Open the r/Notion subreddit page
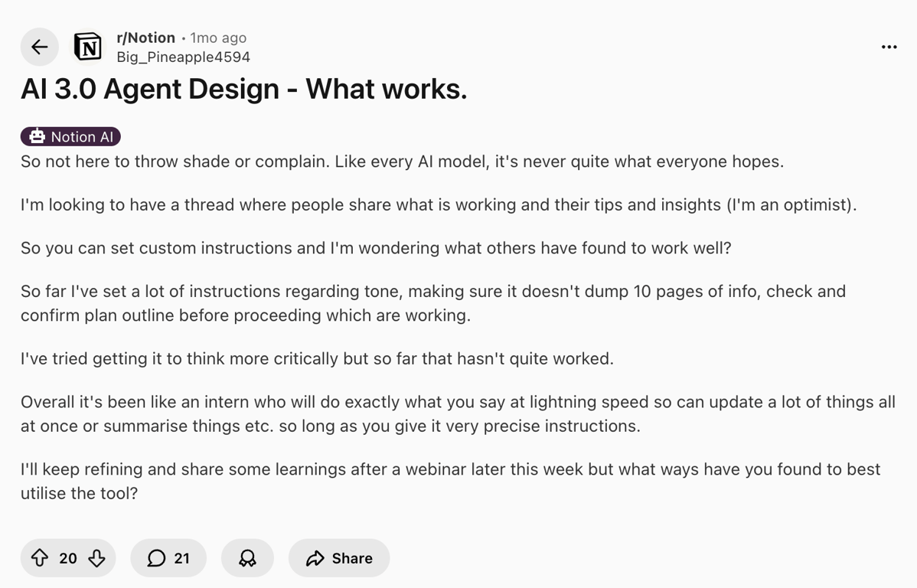This screenshot has width=917, height=588. coord(147,37)
